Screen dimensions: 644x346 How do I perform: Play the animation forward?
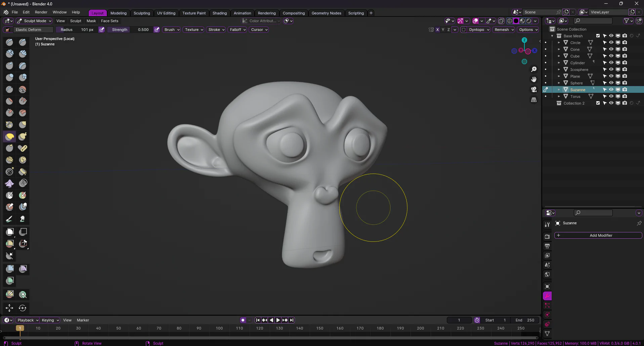pos(278,320)
